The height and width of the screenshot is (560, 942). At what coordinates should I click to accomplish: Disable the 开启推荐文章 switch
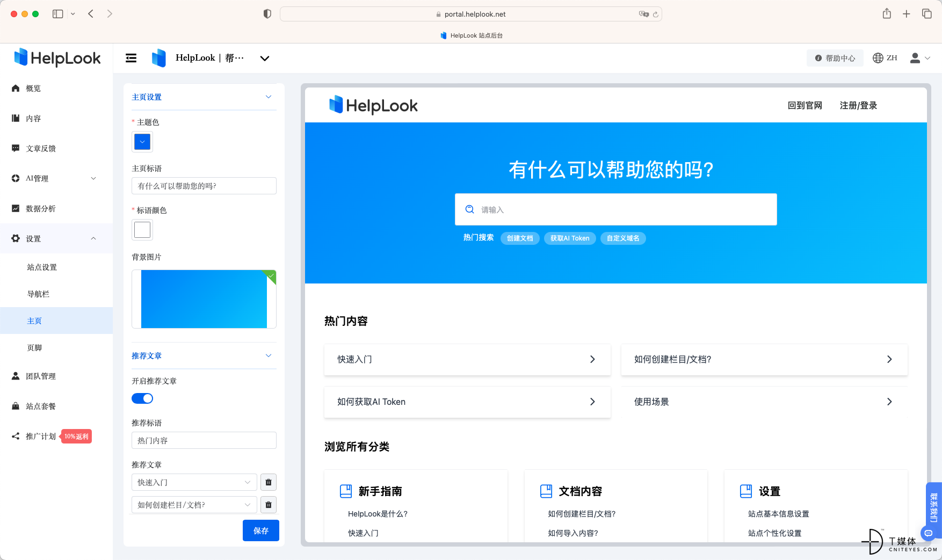pos(142,398)
